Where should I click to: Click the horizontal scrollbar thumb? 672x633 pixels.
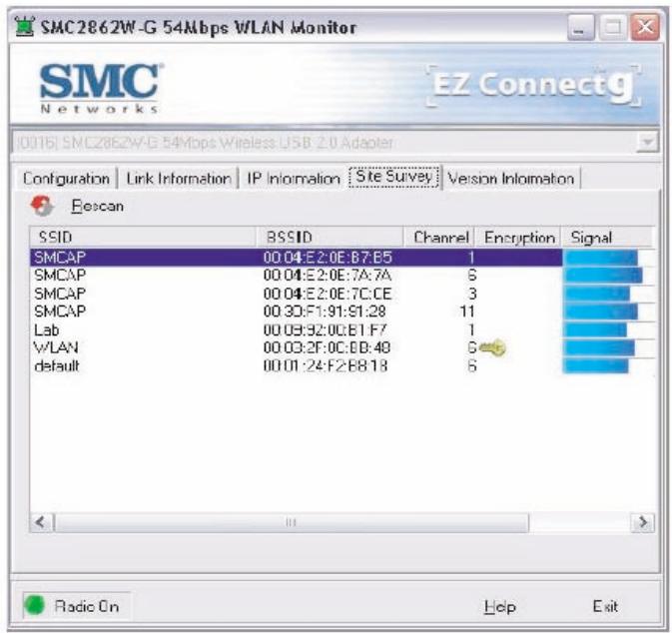click(291, 522)
